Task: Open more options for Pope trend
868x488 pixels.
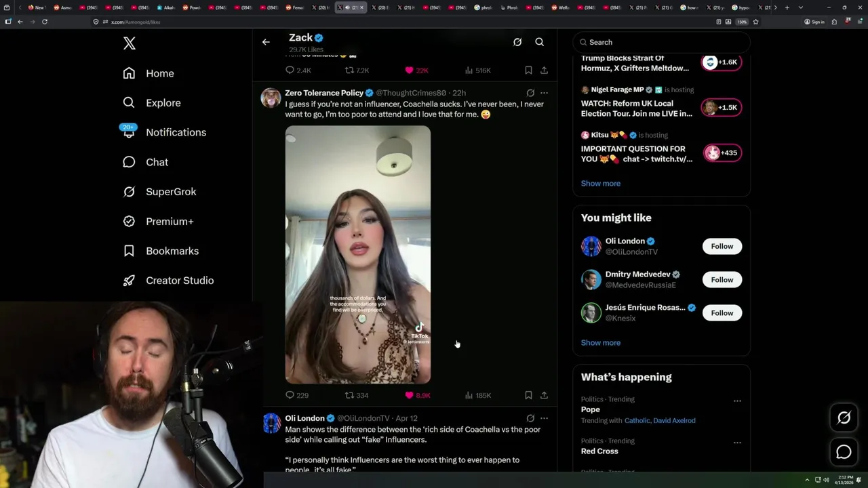Action: click(737, 401)
